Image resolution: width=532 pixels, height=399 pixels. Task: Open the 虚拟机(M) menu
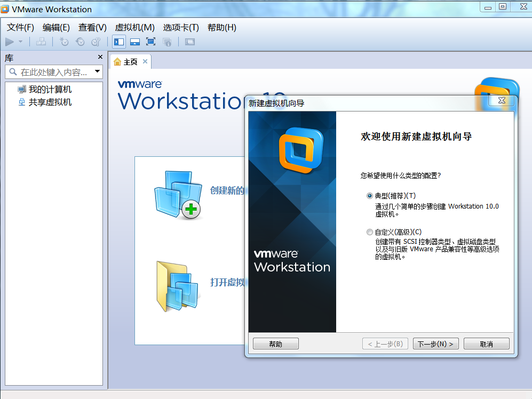(x=134, y=28)
